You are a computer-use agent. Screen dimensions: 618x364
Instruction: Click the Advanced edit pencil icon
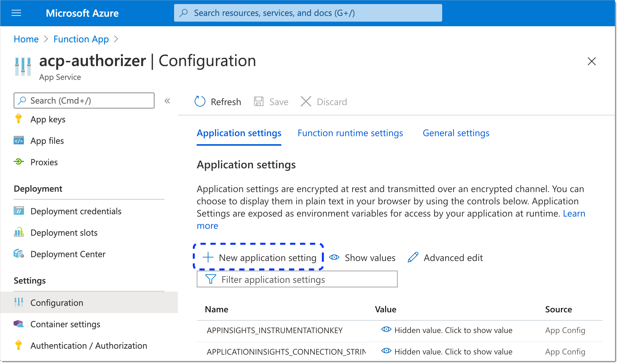tap(413, 257)
